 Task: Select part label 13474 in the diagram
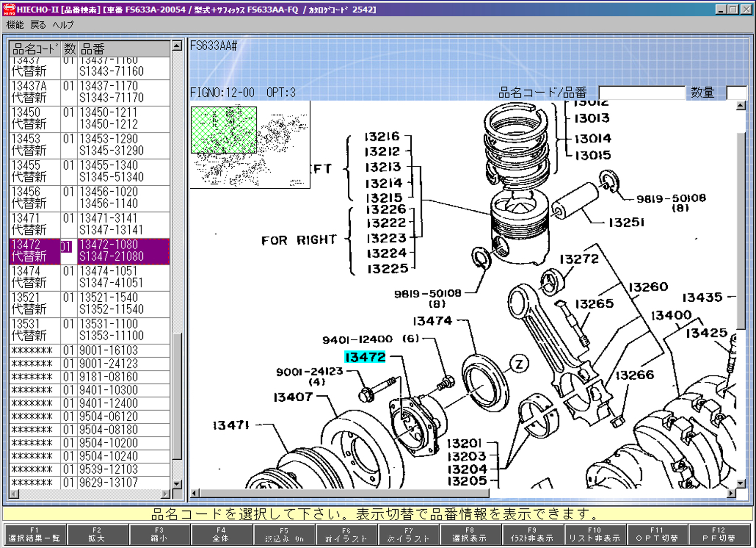pos(432,321)
